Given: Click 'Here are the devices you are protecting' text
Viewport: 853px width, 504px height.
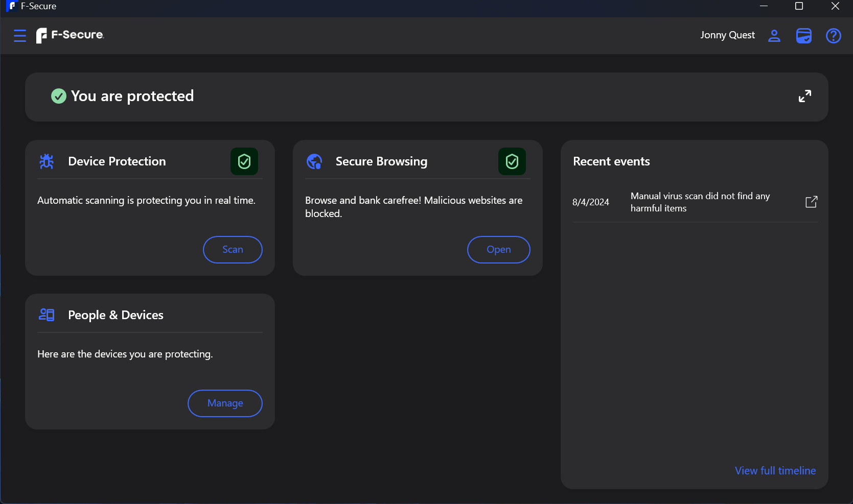Looking at the screenshot, I should tap(125, 354).
